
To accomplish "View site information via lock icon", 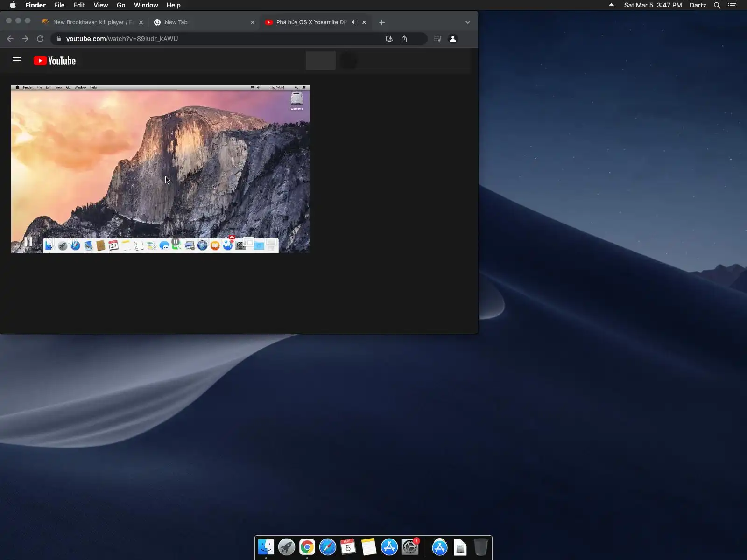I will [x=59, y=39].
